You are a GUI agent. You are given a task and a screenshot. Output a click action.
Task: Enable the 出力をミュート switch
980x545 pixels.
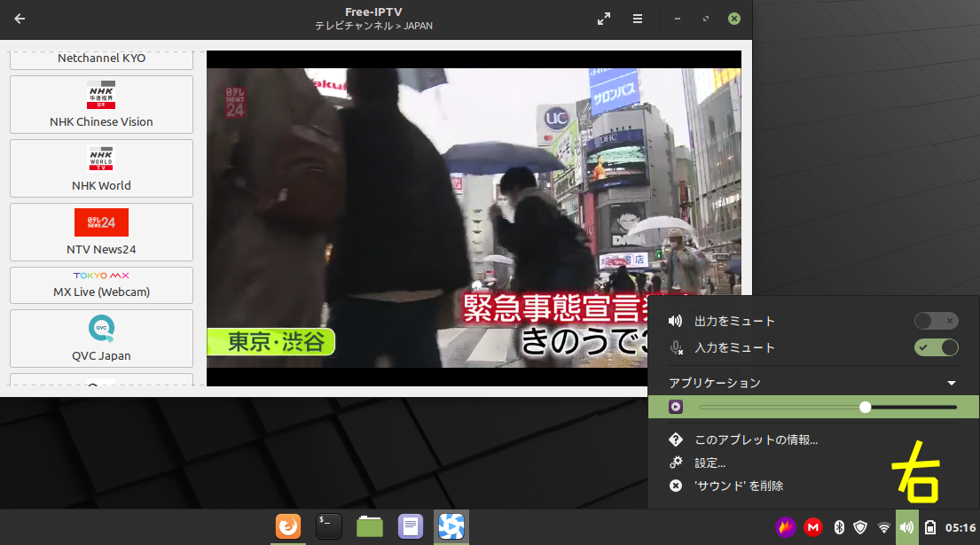(937, 321)
